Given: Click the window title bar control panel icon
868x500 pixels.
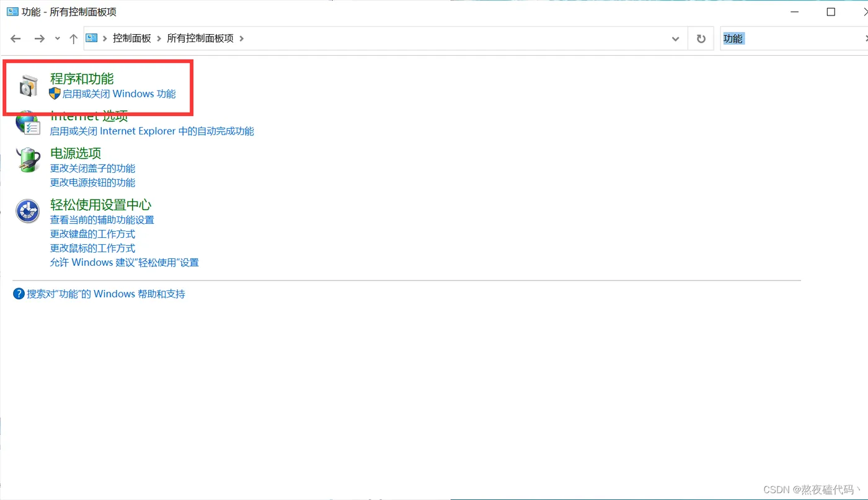Looking at the screenshot, I should [12, 12].
